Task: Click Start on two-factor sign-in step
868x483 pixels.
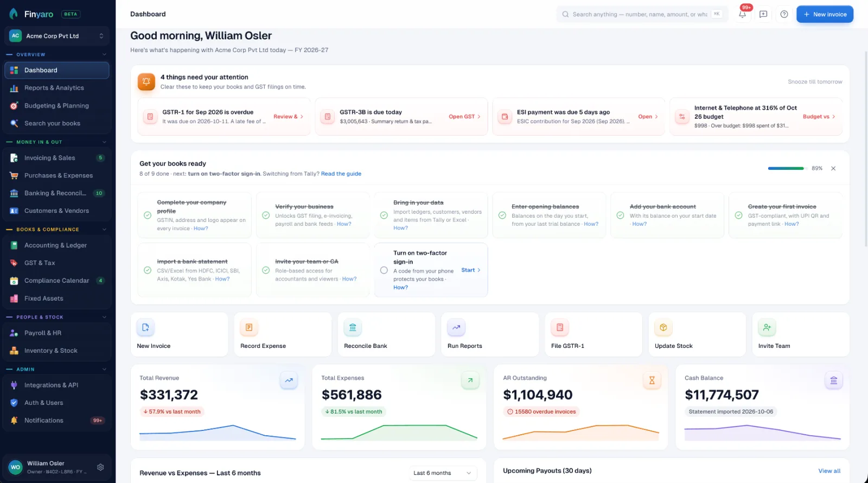Action: pyautogui.click(x=471, y=270)
